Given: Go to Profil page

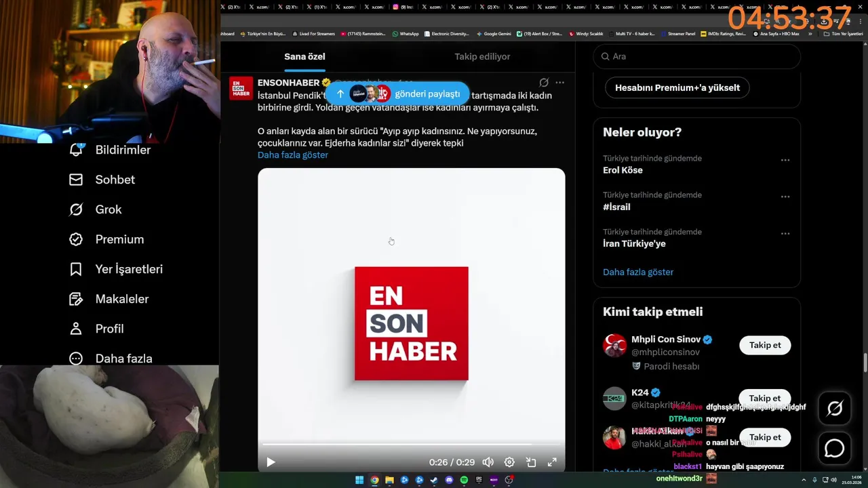Looking at the screenshot, I should pyautogui.click(x=96, y=329).
